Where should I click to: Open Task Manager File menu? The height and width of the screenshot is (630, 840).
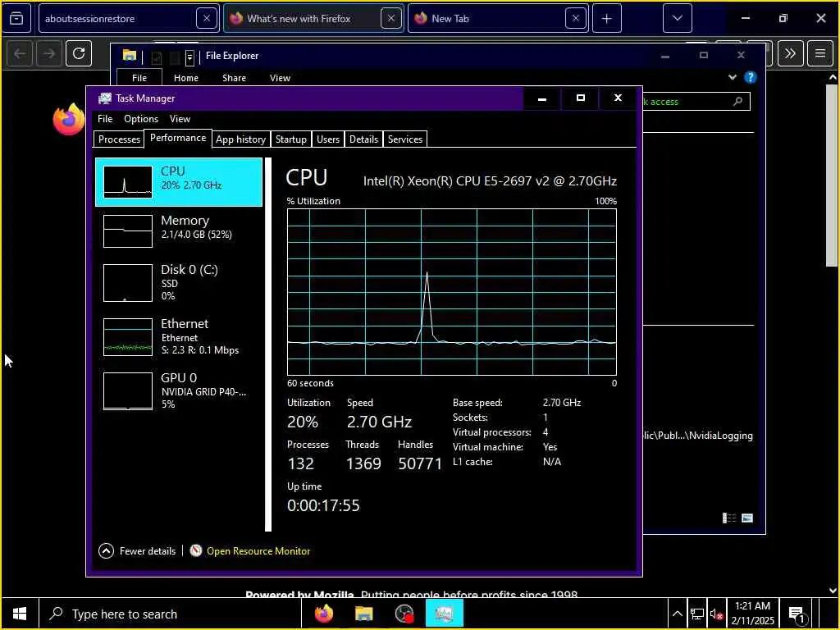[x=105, y=119]
